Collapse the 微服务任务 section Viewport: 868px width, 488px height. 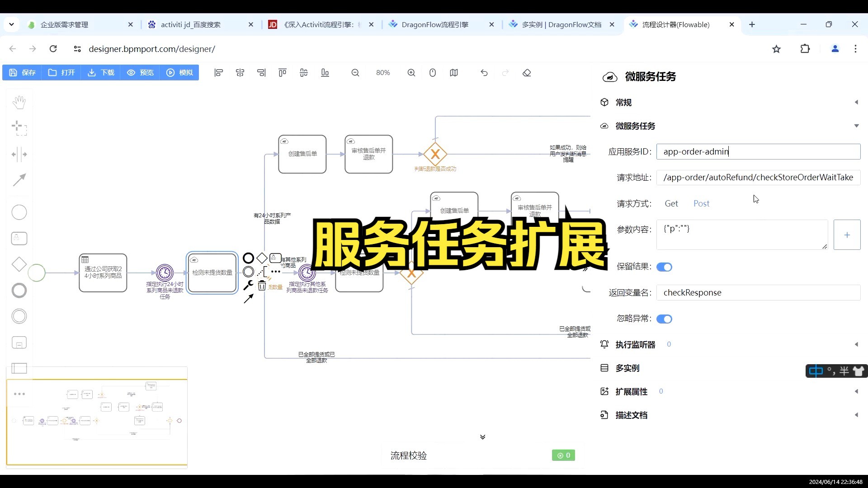[x=730, y=126]
